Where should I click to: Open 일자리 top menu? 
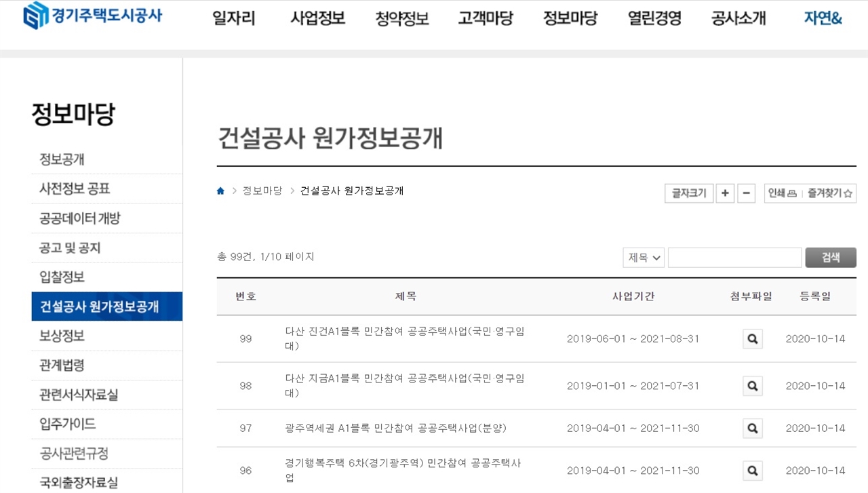click(234, 18)
